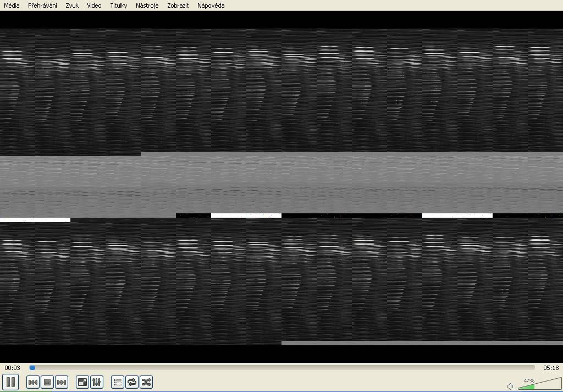Toggle fullscreen video mode
The height and width of the screenshot is (392, 563).
pyautogui.click(x=82, y=382)
